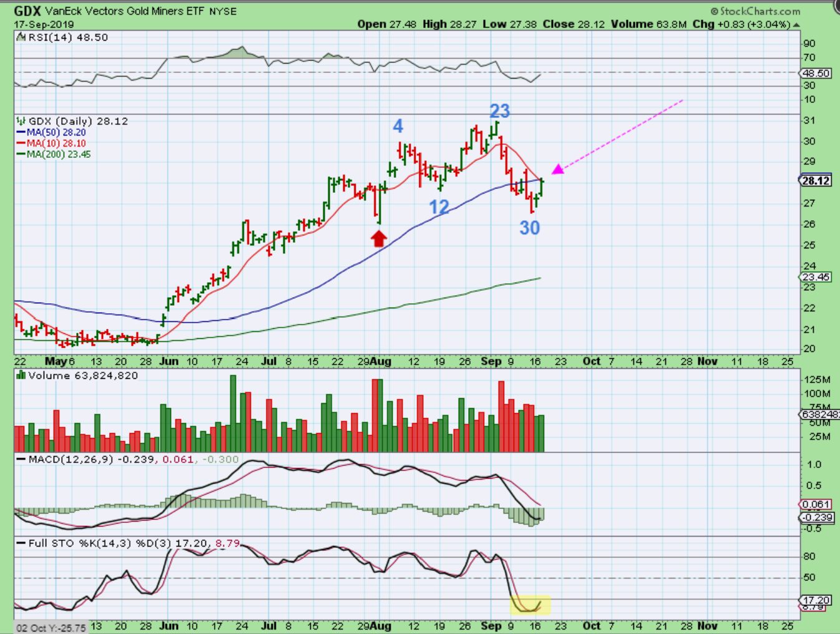Click the 28.12 last-price tag on price axis
This screenshot has height=634, width=840.
[816, 181]
